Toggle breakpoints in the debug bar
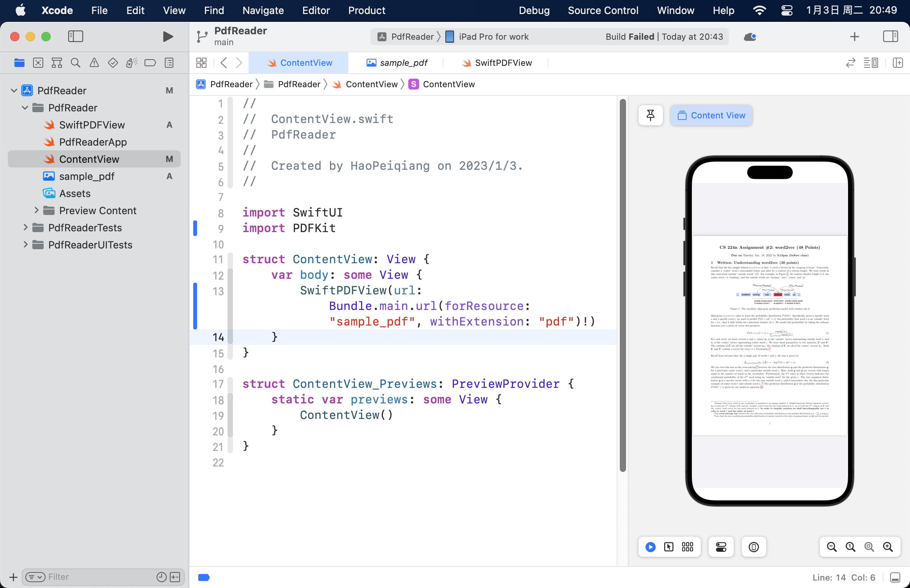This screenshot has width=910, height=588. [x=204, y=577]
